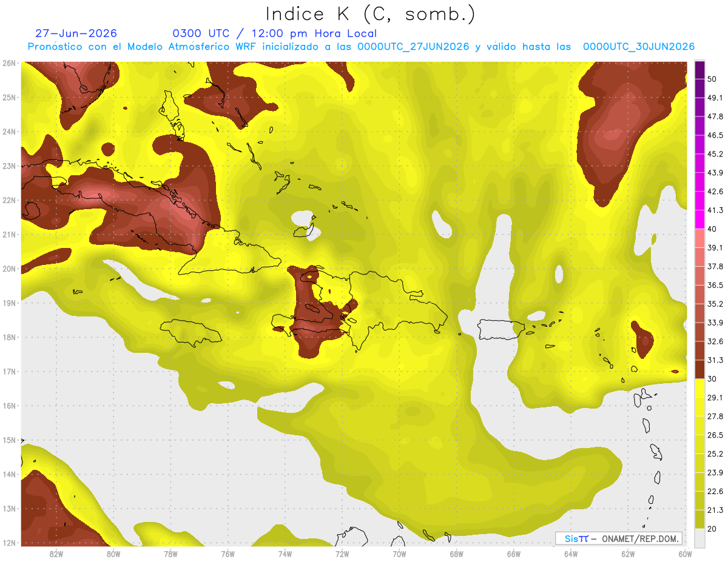
Task: Click the colorbar label "20"
Action: click(713, 529)
